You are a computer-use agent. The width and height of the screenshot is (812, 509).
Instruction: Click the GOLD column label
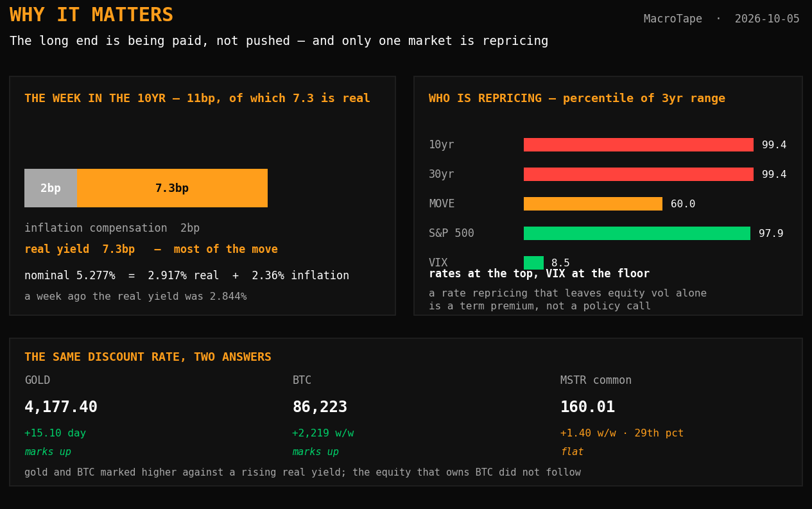click(x=37, y=381)
